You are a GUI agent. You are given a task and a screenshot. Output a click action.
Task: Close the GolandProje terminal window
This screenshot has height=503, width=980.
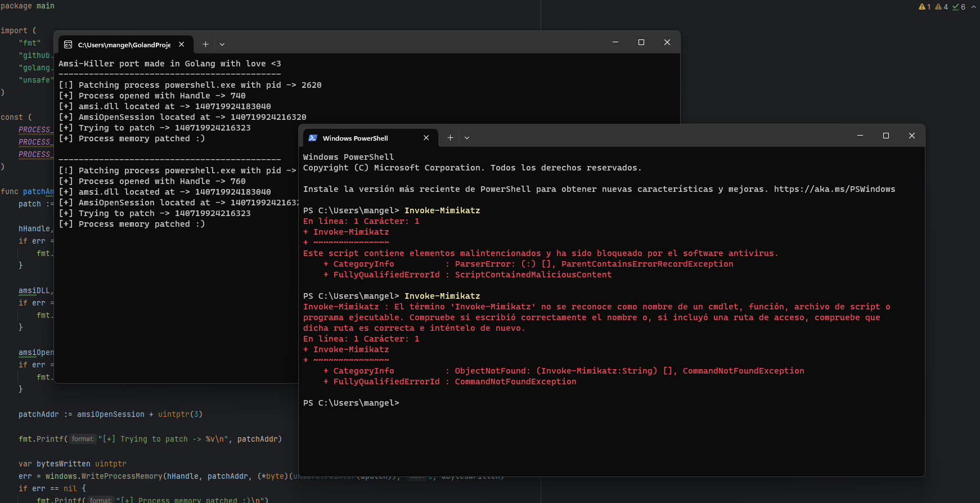click(x=667, y=42)
